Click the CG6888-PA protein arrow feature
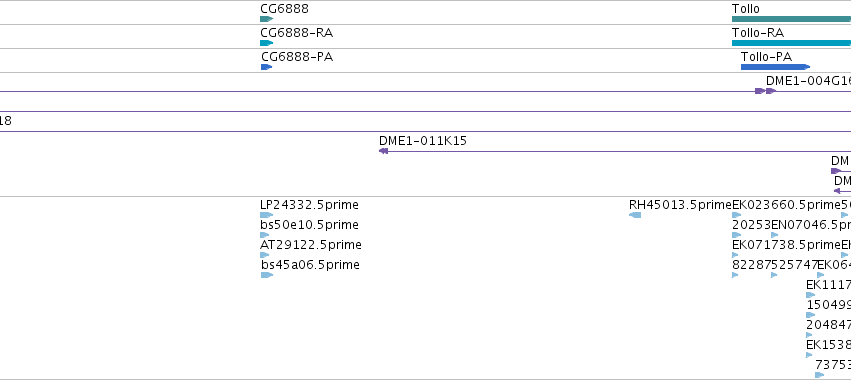 pyautogui.click(x=266, y=67)
